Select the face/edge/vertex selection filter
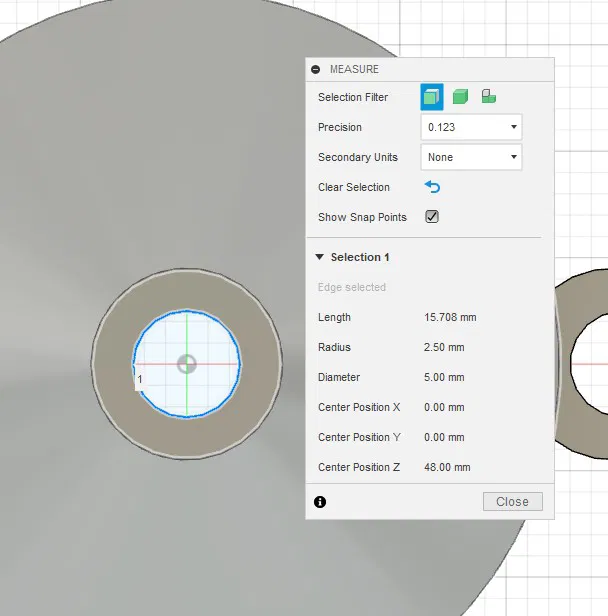The image size is (608, 616). [432, 97]
